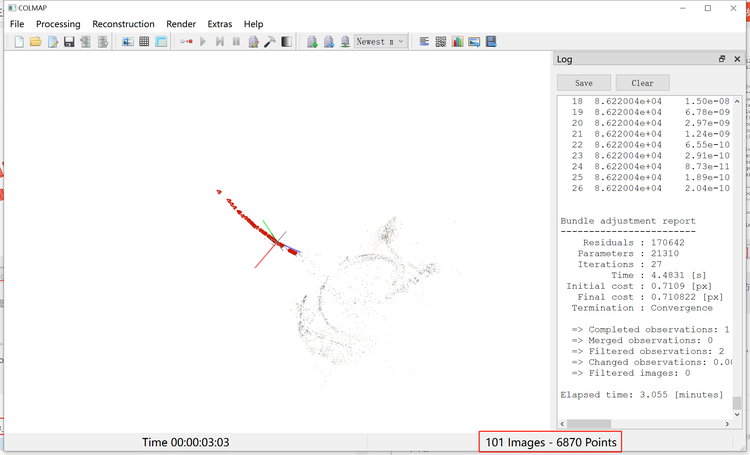
Task: Open the File menu
Action: (x=17, y=24)
